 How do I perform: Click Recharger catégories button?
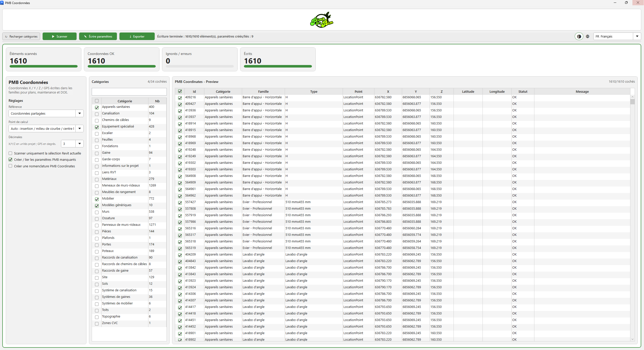(x=21, y=36)
